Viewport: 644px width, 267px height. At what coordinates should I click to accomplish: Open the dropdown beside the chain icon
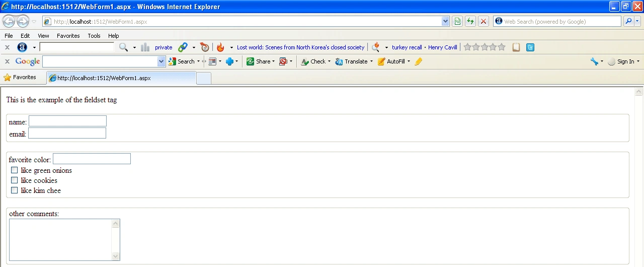194,48
